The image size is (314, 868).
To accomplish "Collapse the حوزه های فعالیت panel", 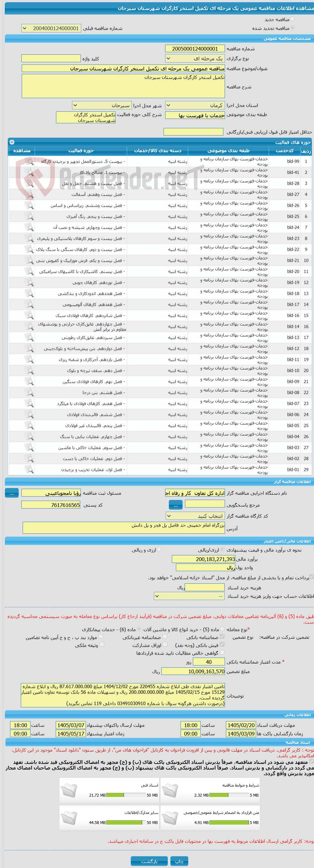I will 12,142.
